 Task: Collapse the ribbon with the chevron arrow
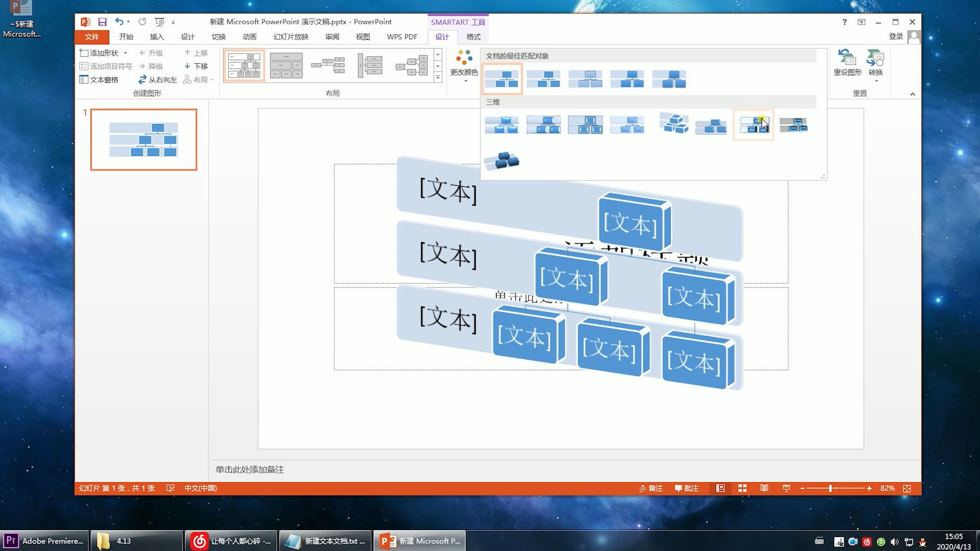click(912, 94)
